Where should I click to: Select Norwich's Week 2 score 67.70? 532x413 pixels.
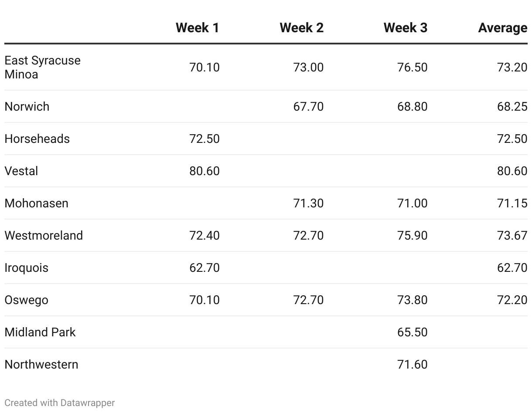pos(308,107)
